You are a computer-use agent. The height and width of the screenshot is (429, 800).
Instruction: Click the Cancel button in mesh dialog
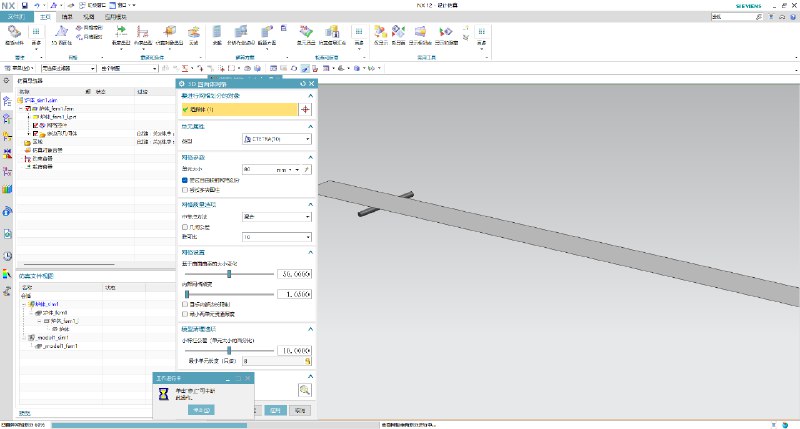300,411
